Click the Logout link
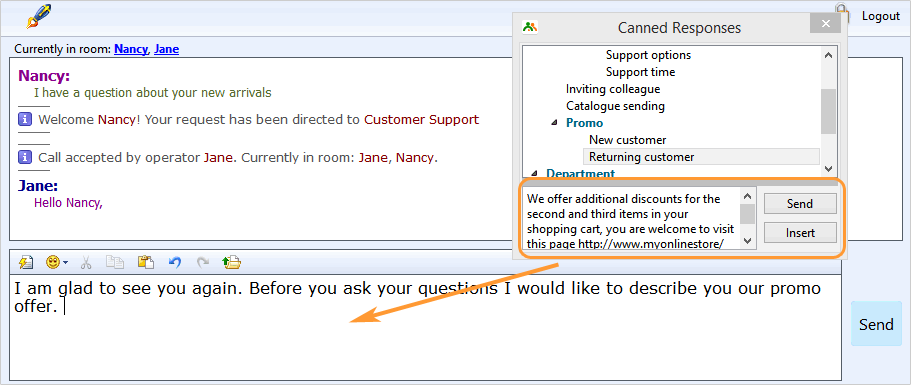The width and height of the screenshot is (911, 385). pyautogui.click(x=881, y=16)
